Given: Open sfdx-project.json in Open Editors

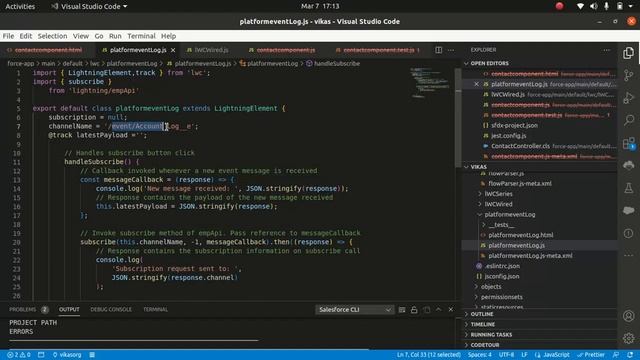Looking at the screenshot, I should pyautogui.click(x=514, y=125).
